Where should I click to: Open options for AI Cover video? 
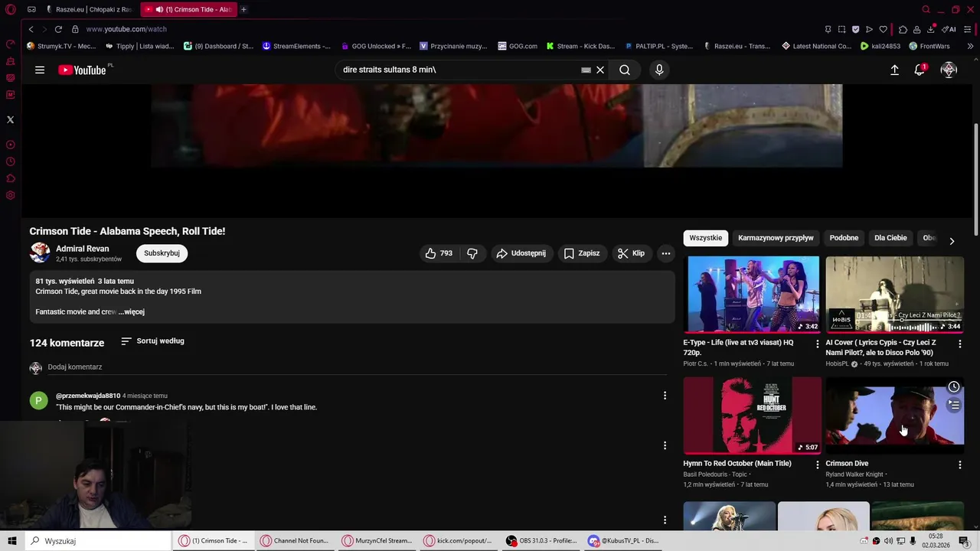tap(960, 344)
